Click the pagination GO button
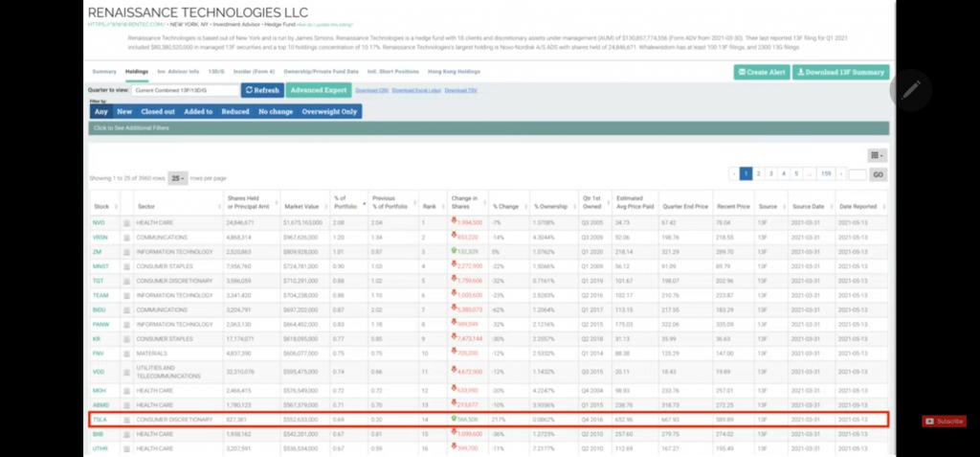Screen dimensions: 980x457 879,174
